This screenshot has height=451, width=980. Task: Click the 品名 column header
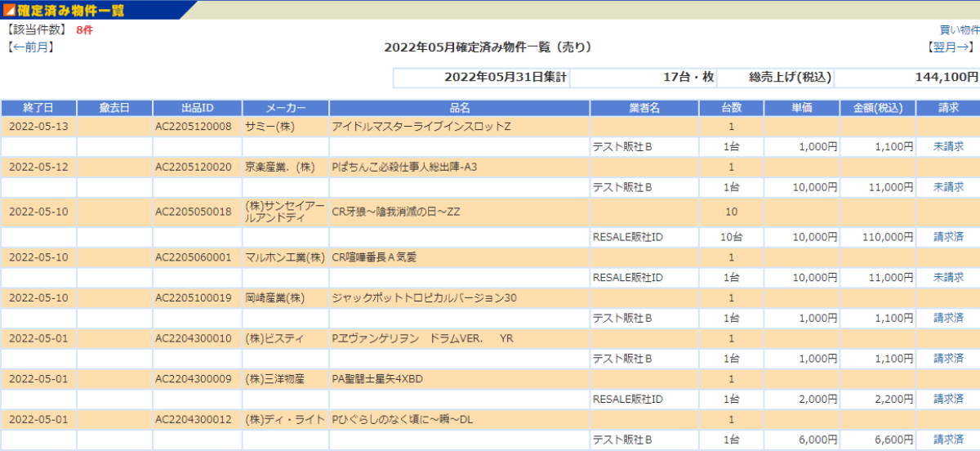(x=459, y=108)
